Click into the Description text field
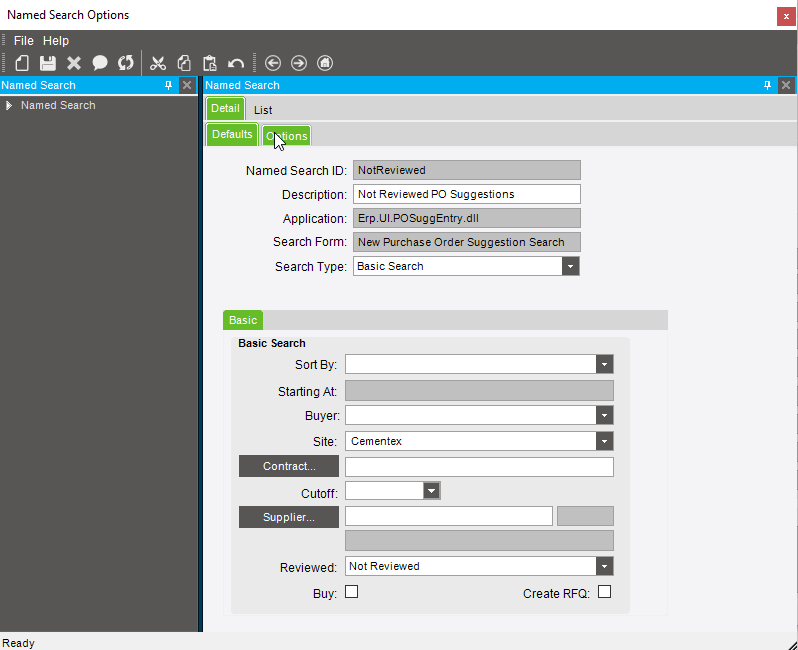This screenshot has height=650, width=798. [466, 194]
